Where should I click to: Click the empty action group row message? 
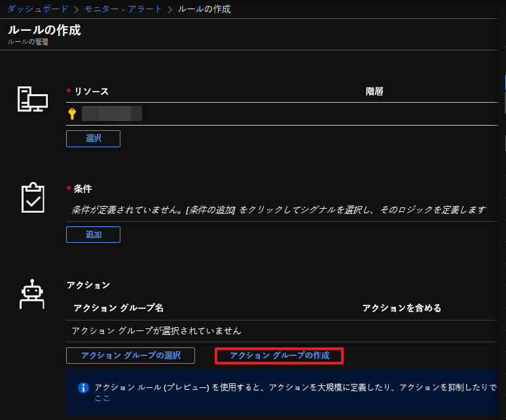click(x=156, y=330)
